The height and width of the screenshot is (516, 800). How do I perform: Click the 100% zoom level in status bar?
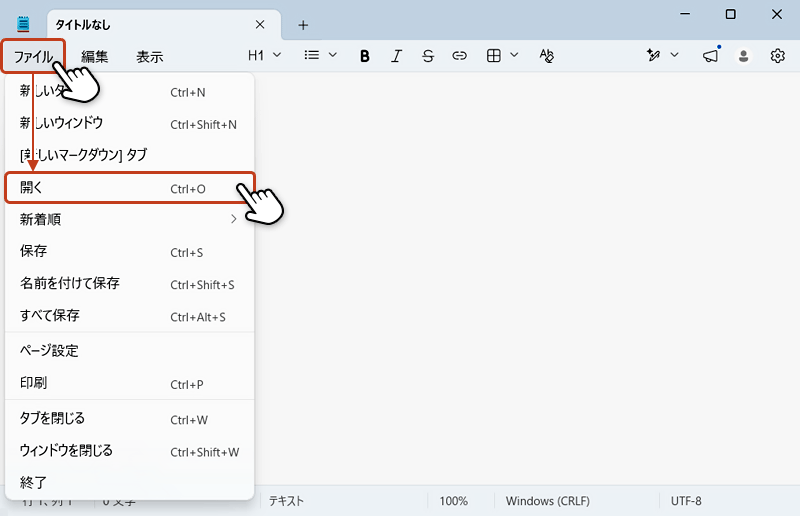(x=454, y=501)
